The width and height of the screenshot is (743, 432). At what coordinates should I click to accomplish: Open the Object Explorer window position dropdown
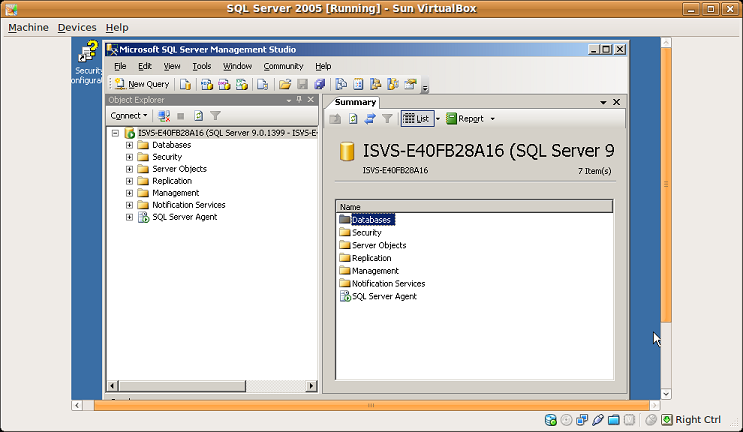coord(288,100)
